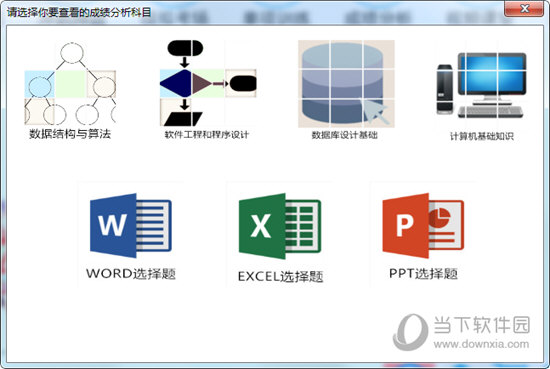This screenshot has height=369, width=550.
Task: Select the blue Word document icon
Action: click(131, 225)
